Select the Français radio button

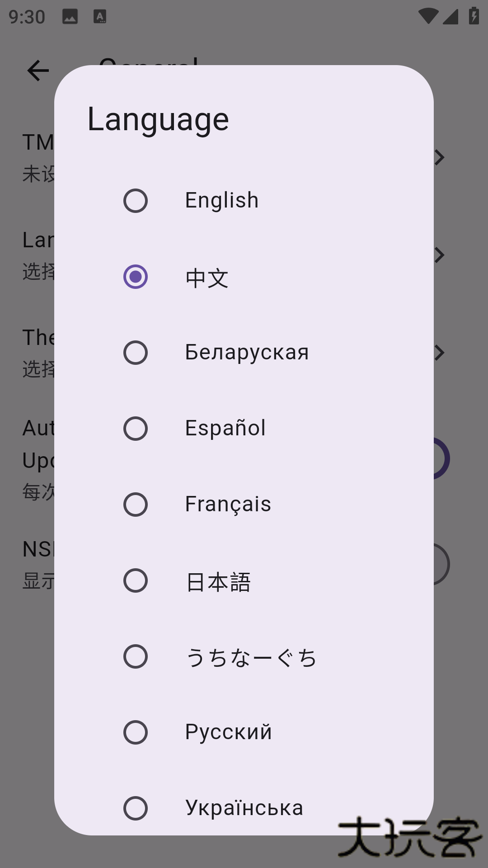point(136,505)
